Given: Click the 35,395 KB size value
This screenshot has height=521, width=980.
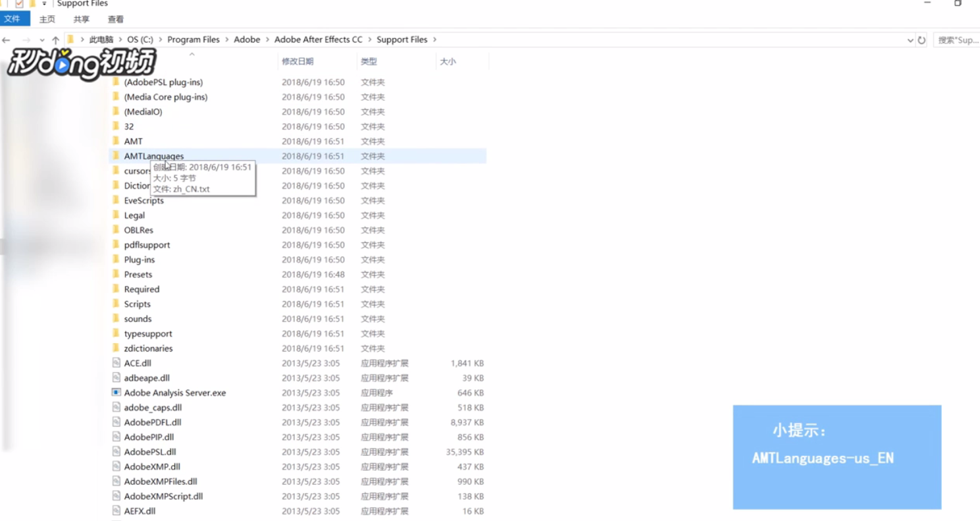Looking at the screenshot, I should point(465,452).
